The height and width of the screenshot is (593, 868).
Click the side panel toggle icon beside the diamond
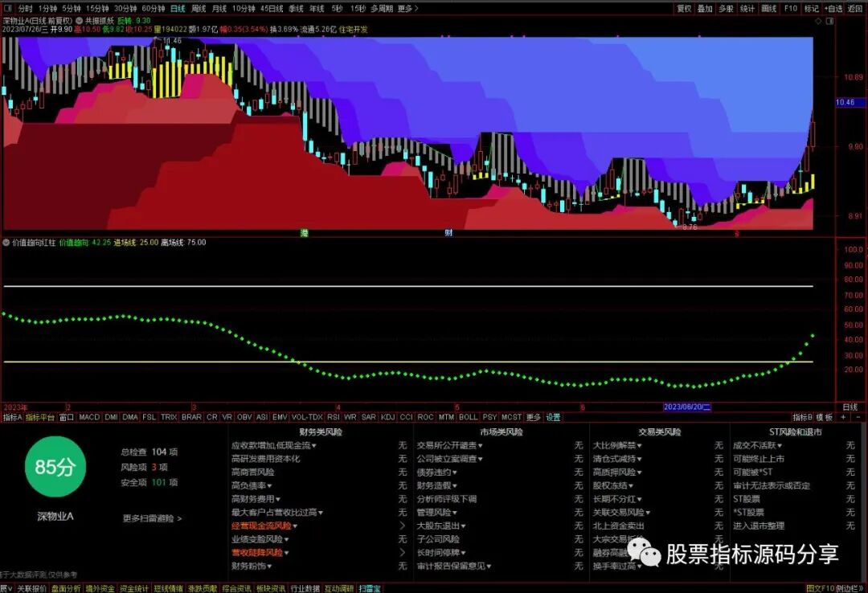click(x=829, y=21)
